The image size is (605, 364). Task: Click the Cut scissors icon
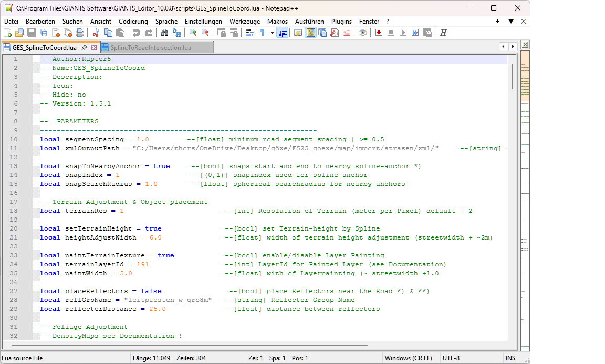[x=96, y=33]
